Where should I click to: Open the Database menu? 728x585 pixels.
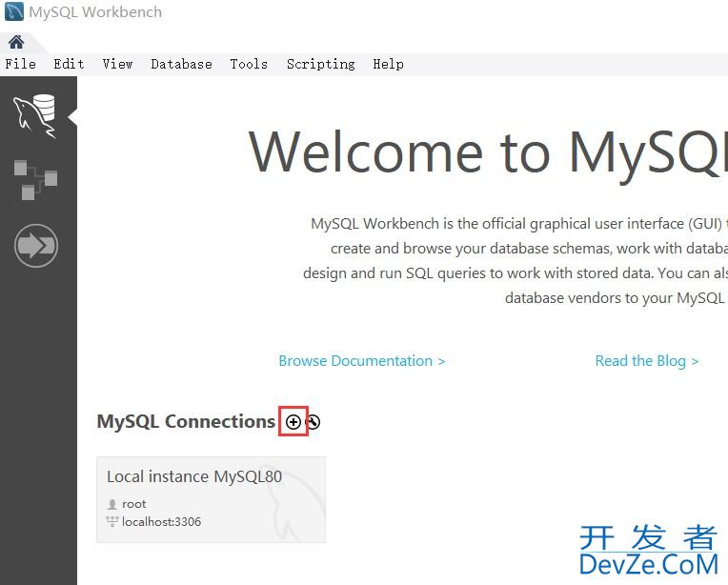(181, 64)
